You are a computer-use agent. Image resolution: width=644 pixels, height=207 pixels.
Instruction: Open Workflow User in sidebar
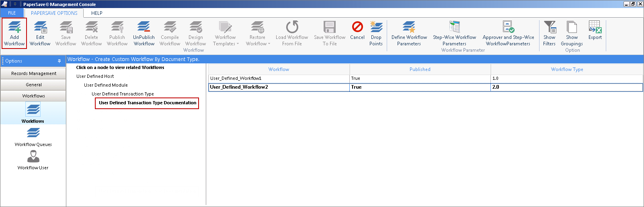tap(33, 160)
